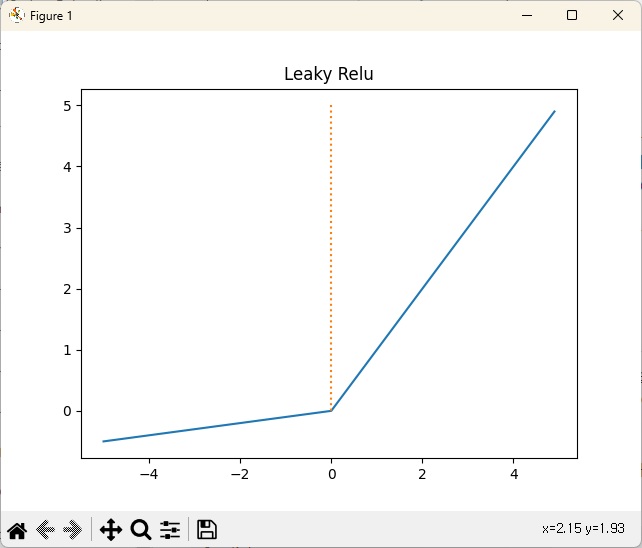This screenshot has height=548, width=642.
Task: Minimize the Figure 1 window
Action: [x=526, y=15]
